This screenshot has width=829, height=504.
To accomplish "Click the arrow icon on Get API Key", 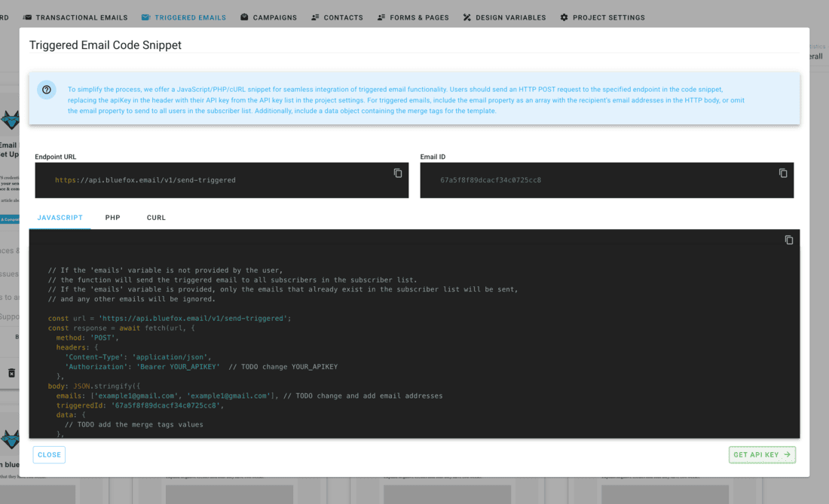I will [787, 455].
